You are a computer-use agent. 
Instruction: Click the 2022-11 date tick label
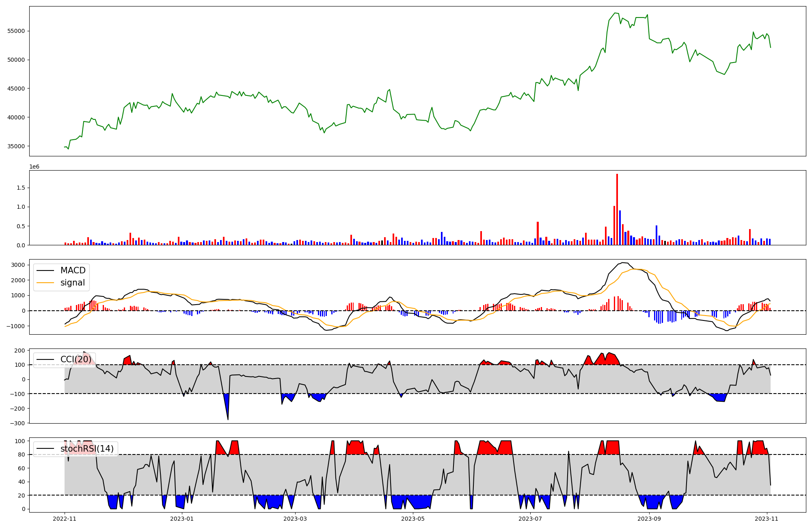click(x=65, y=519)
